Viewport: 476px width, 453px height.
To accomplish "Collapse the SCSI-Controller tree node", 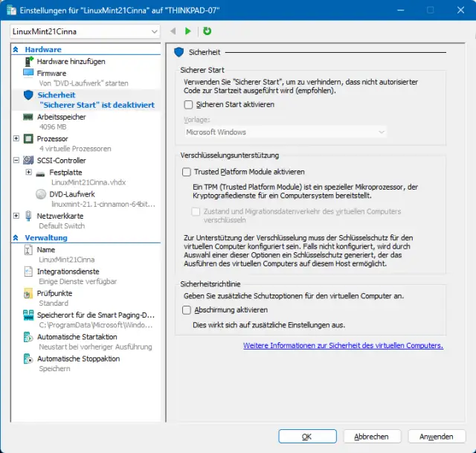I will click(16, 160).
